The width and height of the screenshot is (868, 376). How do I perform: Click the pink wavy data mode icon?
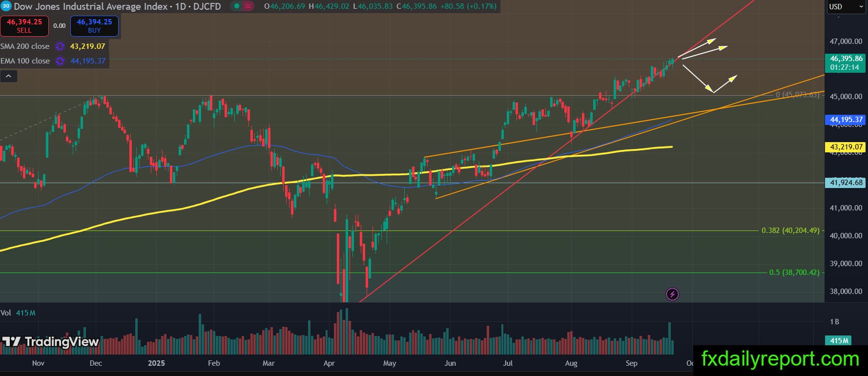pyautogui.click(x=248, y=6)
